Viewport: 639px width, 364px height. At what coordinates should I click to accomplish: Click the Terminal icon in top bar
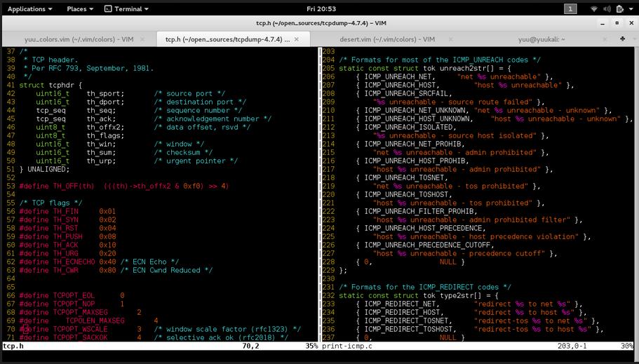coord(108,8)
